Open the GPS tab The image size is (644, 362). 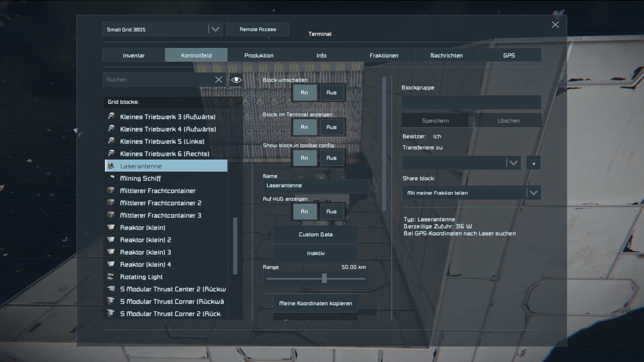(509, 55)
